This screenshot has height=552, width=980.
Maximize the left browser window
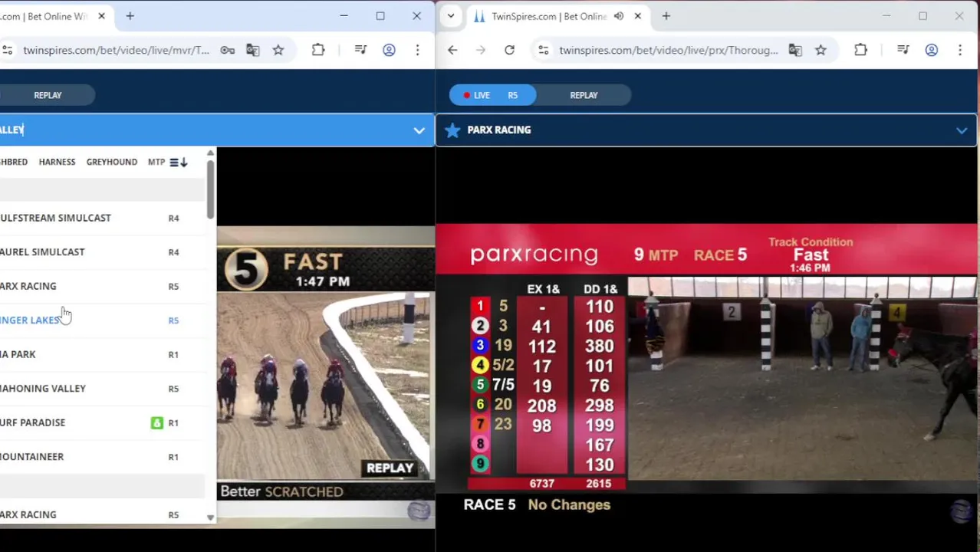pyautogui.click(x=380, y=16)
